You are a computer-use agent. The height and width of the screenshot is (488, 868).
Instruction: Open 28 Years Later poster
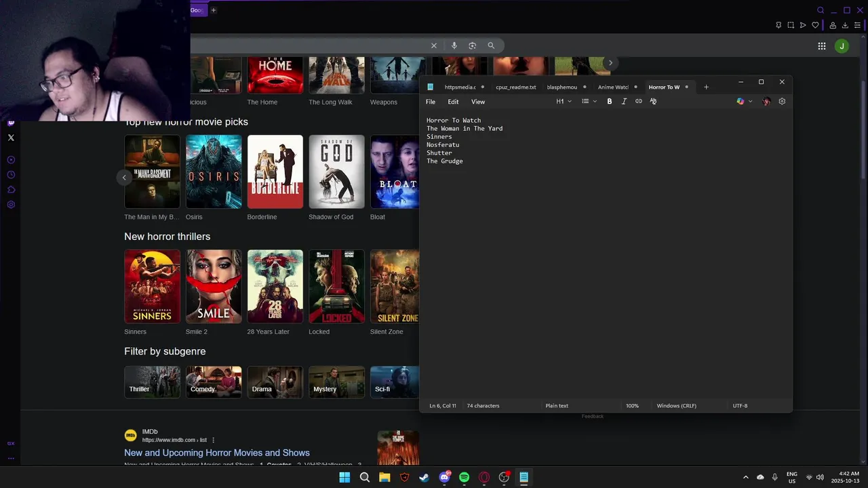coord(275,286)
